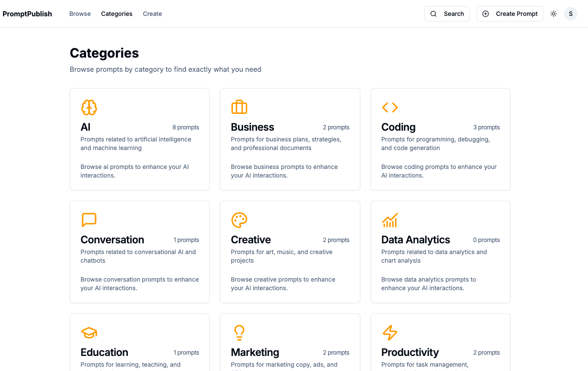The image size is (588, 371).
Task: Toggle the light/dark theme sun icon
Action: [554, 14]
